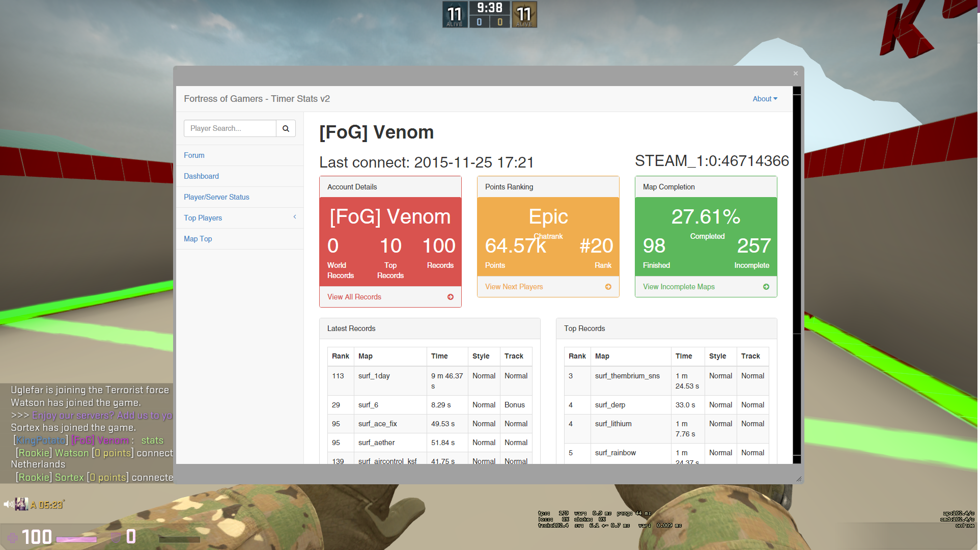Open the About dropdown menu
The image size is (980, 550).
[x=765, y=99]
